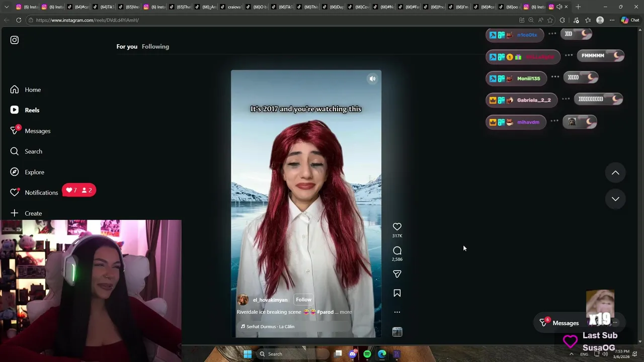Show hidden system tray icons chevron
The width and height of the screenshot is (644, 362).
pos(572,354)
